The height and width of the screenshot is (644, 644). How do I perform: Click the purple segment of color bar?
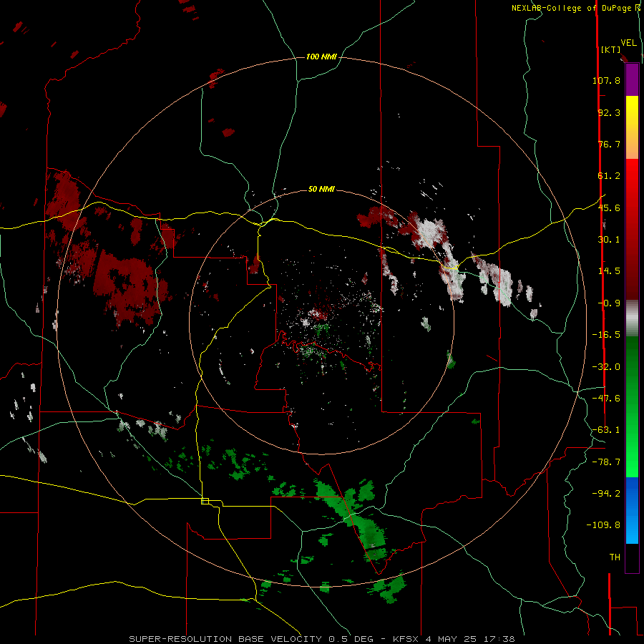pos(632,80)
